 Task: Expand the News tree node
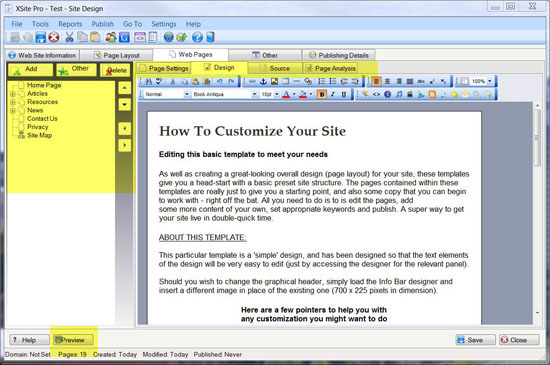(x=13, y=111)
